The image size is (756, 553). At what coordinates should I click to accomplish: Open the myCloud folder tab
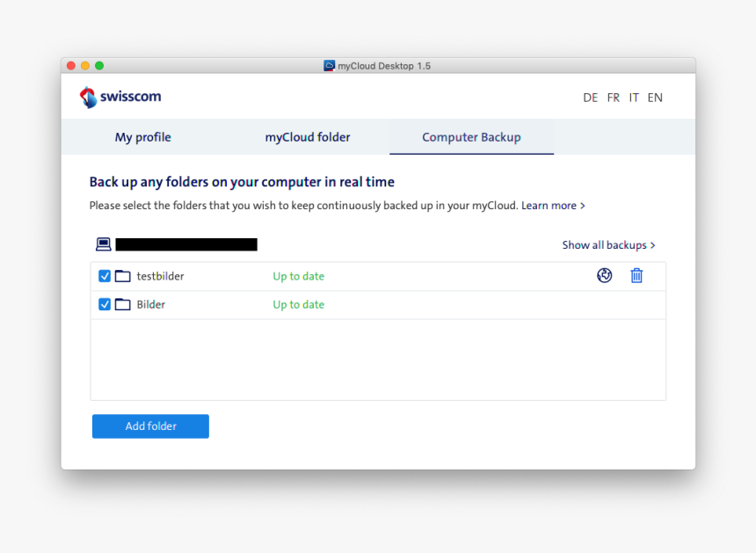[307, 137]
